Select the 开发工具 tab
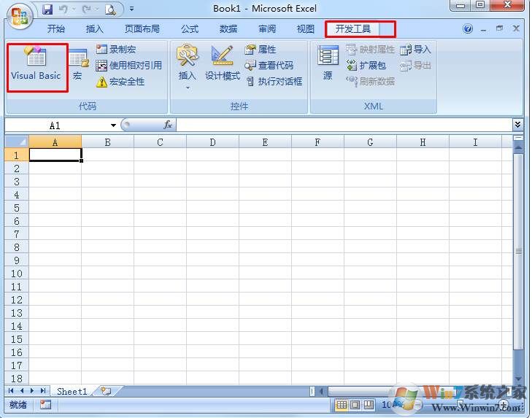The width and height of the screenshot is (532, 418). pyautogui.click(x=353, y=29)
